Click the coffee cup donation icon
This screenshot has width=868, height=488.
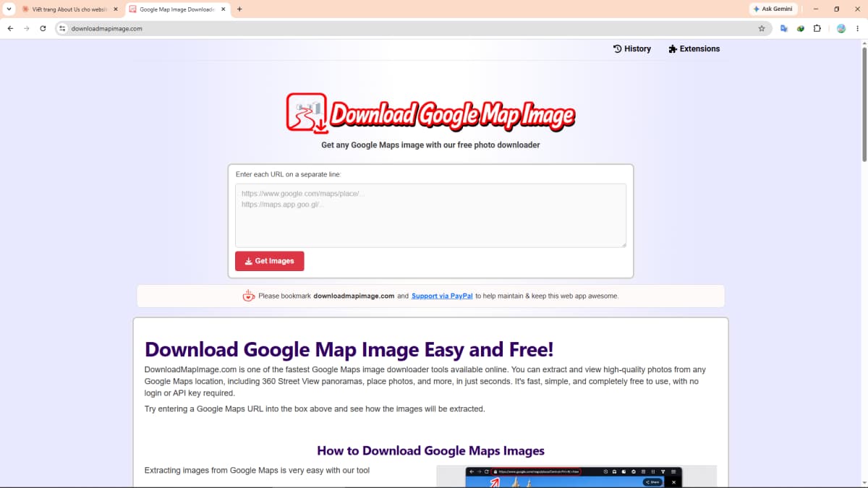pyautogui.click(x=248, y=296)
